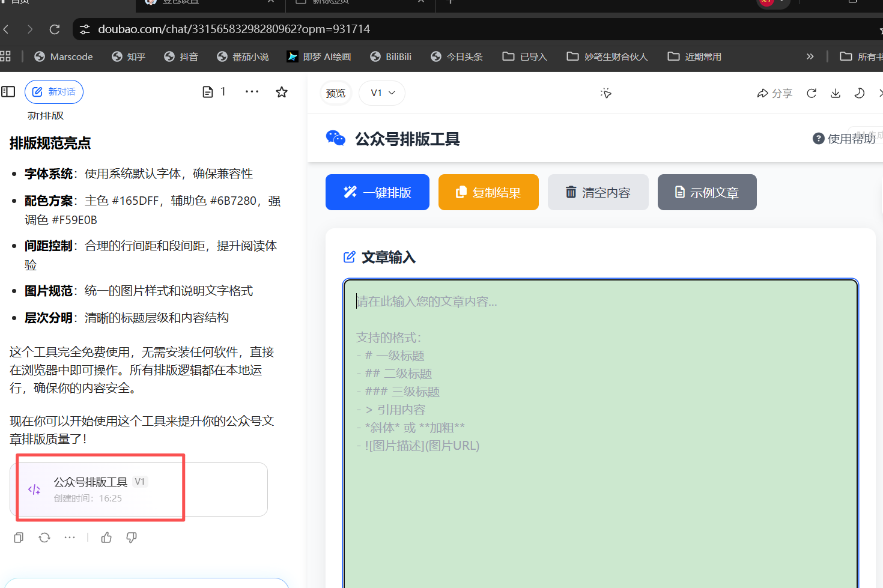Click the download icon in the preview toolbar
The image size is (883, 588).
point(835,93)
